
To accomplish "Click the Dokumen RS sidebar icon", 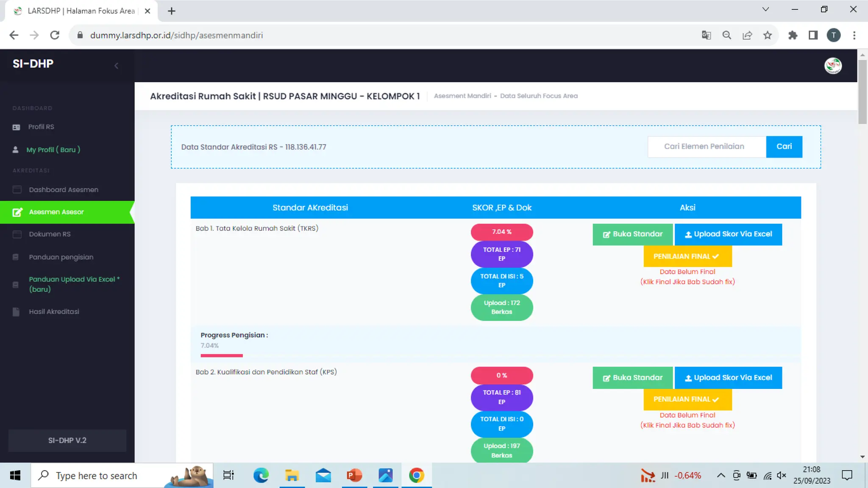I will click(17, 234).
